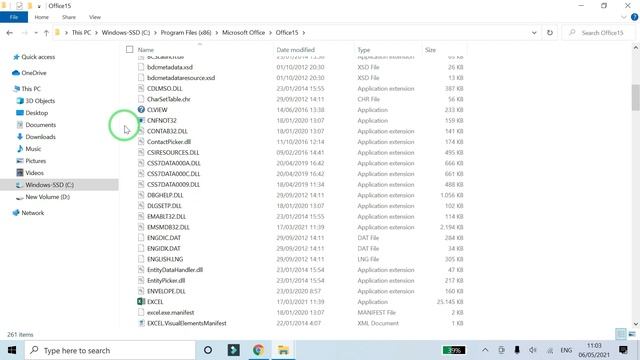Click the Search Office15 box
This screenshot has width=640, height=360.
599,33
